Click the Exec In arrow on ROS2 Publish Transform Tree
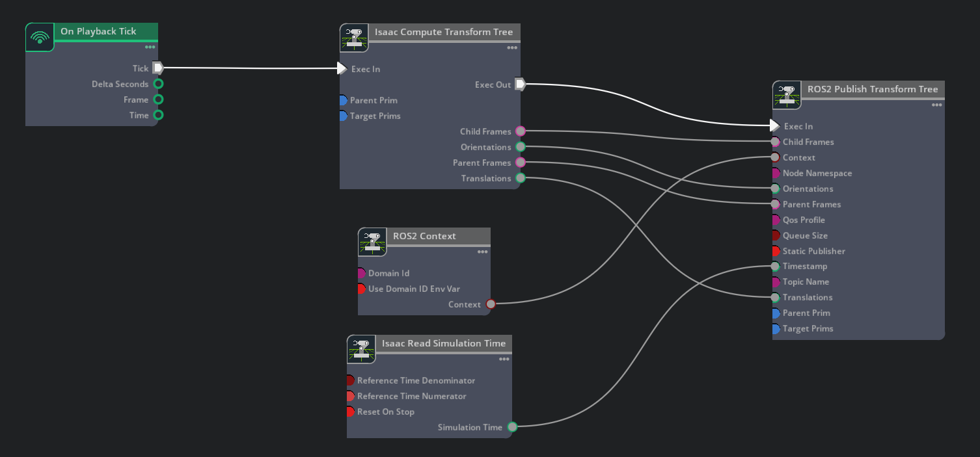This screenshot has height=457, width=980. 774,125
